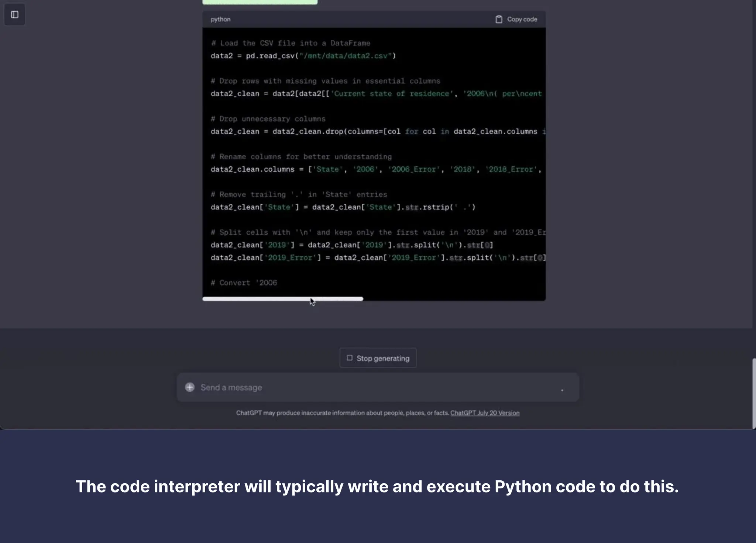Click the send dot in message box
This screenshot has height=543, width=756.
point(562,390)
